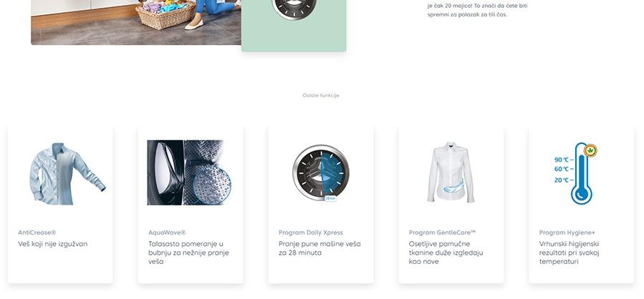Click the washing machine drum on green card
This screenshot has width=644, height=299.
coord(294,9)
